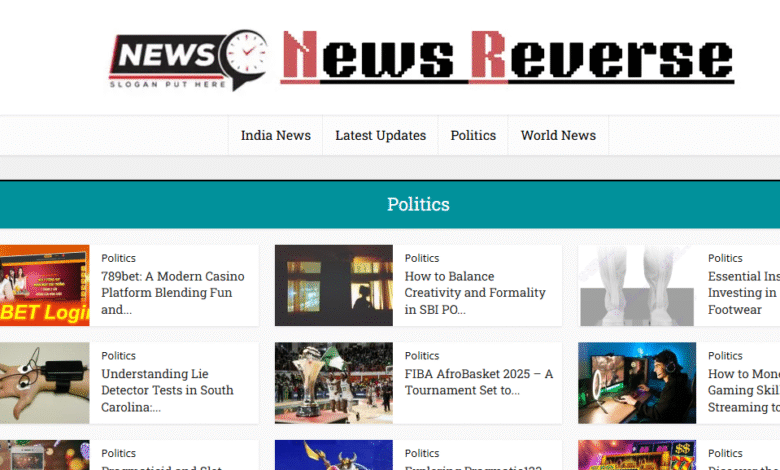Click the News Reverse site title
Screen dimensions: 780x470
point(507,58)
